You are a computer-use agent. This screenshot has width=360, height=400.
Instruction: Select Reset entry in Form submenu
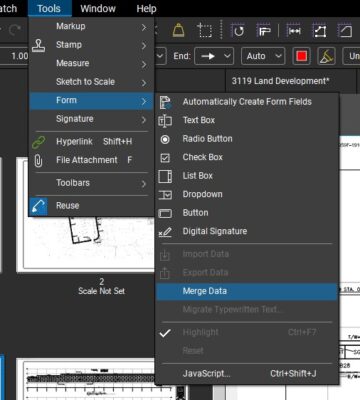[x=247, y=351]
